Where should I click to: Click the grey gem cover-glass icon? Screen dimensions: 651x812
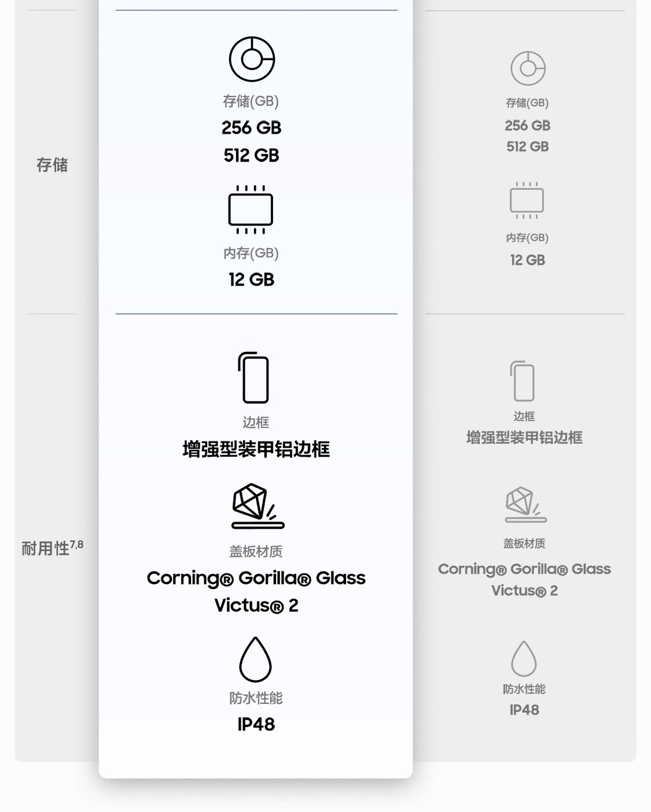[x=525, y=504]
